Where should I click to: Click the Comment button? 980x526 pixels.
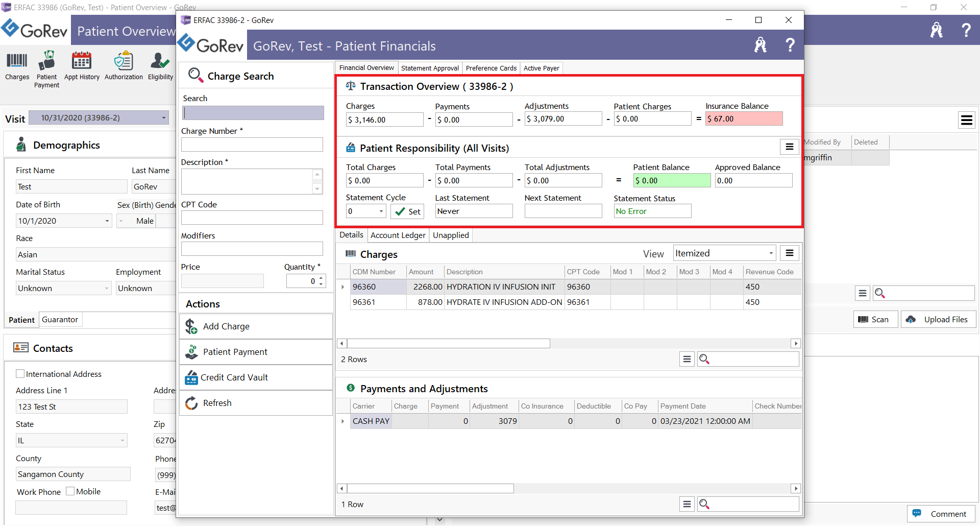point(941,514)
